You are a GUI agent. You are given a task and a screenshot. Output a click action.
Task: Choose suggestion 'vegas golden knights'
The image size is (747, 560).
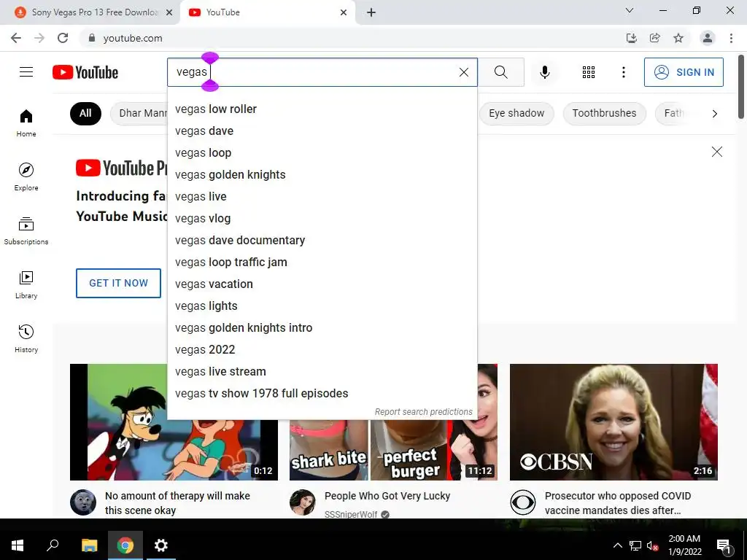point(322,175)
